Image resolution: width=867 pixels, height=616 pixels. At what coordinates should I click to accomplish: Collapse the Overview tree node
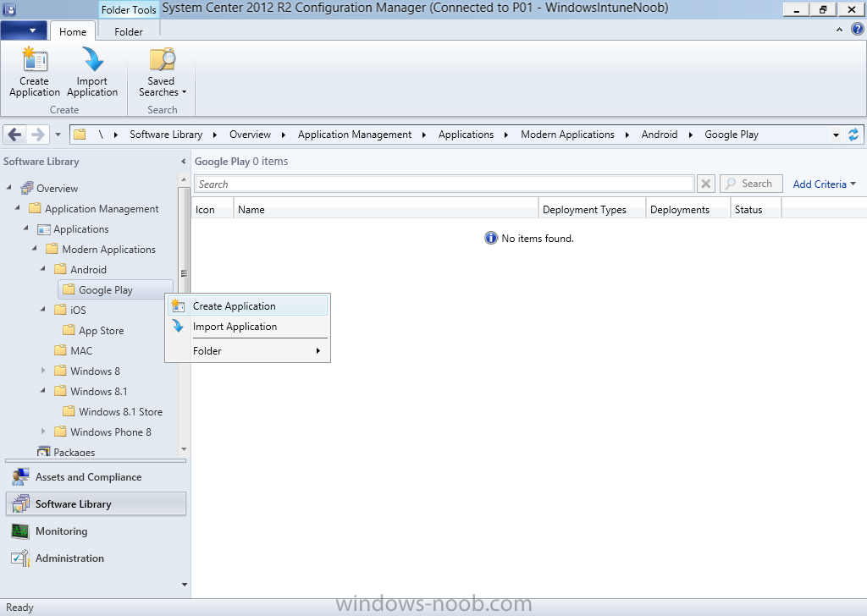point(8,188)
